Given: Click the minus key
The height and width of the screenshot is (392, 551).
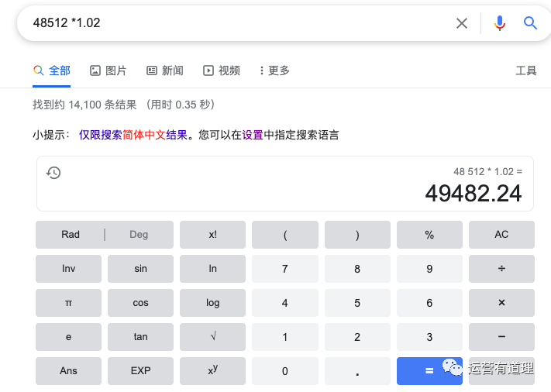Looking at the screenshot, I should [x=501, y=337].
